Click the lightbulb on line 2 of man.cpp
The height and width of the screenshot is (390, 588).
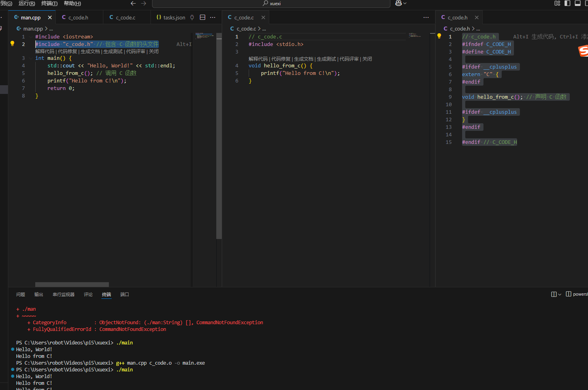[12, 44]
